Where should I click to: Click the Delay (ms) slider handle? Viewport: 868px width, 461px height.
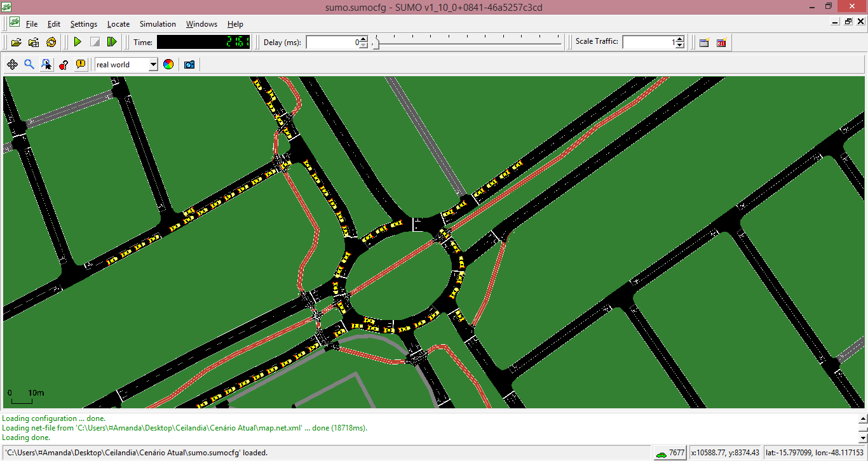[376, 43]
